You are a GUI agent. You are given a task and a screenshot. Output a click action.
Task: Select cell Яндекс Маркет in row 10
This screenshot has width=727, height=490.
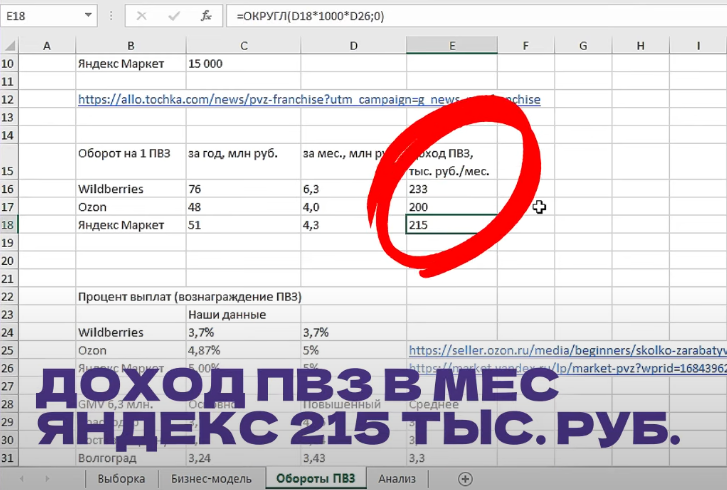(x=131, y=64)
